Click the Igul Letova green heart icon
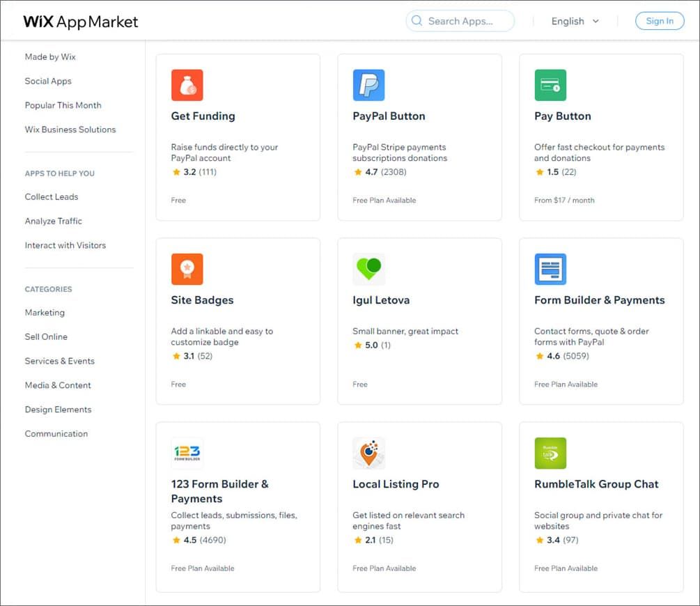This screenshot has height=606, width=700. coord(368,269)
